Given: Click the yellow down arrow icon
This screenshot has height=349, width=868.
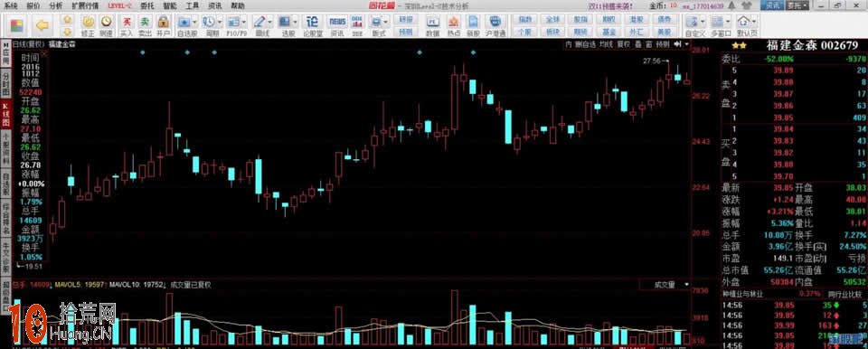Looking at the screenshot, I should [68, 31].
